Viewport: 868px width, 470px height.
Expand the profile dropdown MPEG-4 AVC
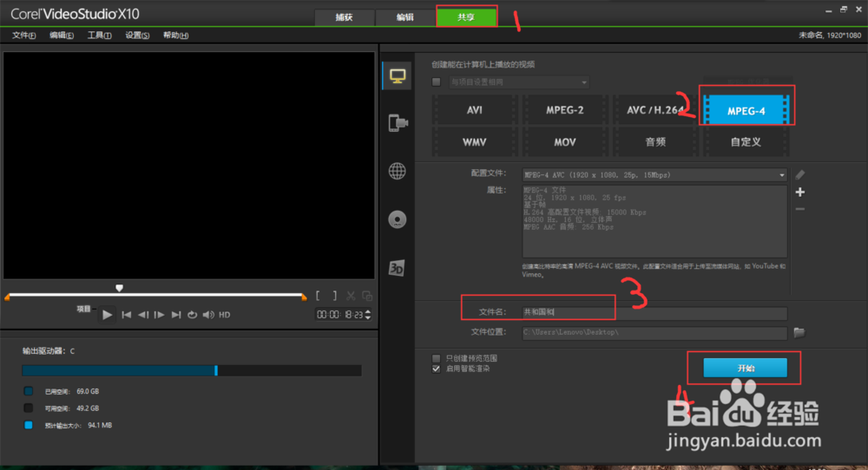pos(654,174)
